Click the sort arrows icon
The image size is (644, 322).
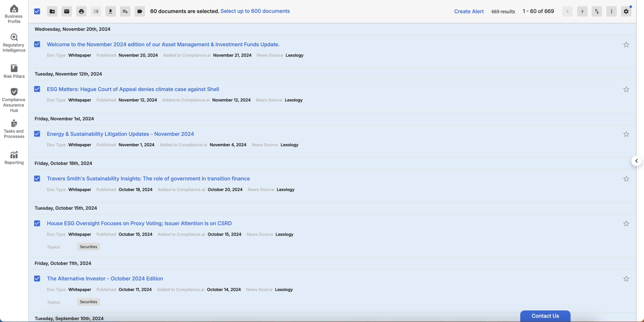597,11
